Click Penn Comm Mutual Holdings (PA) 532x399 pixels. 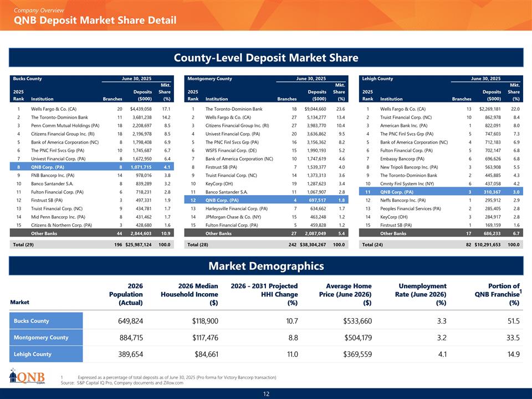coord(65,126)
